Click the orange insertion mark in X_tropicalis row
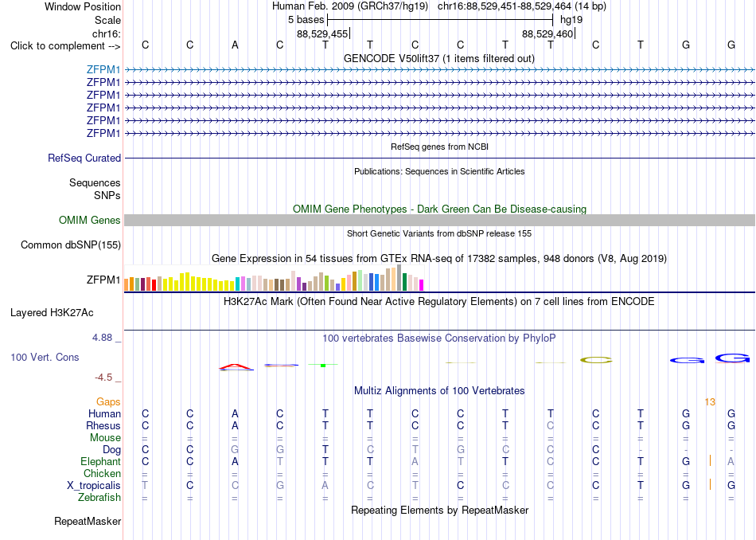This screenshot has width=756, height=540. (x=710, y=484)
